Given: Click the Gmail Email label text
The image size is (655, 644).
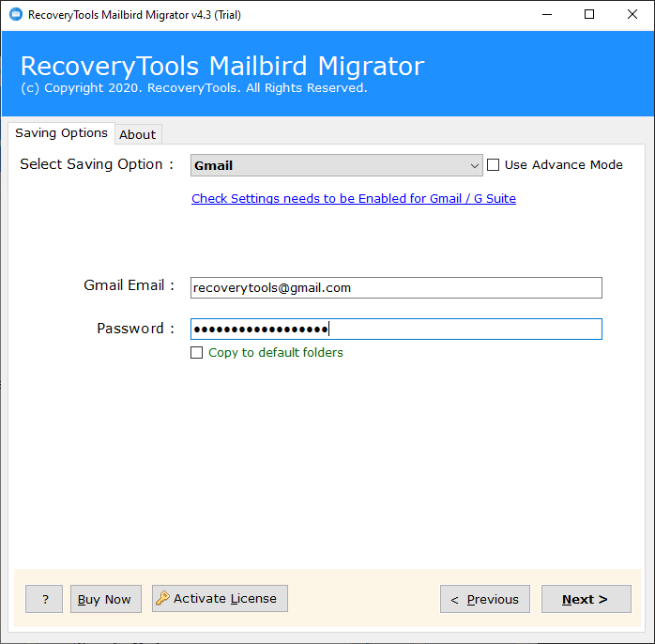Looking at the screenshot, I should click(x=129, y=285).
